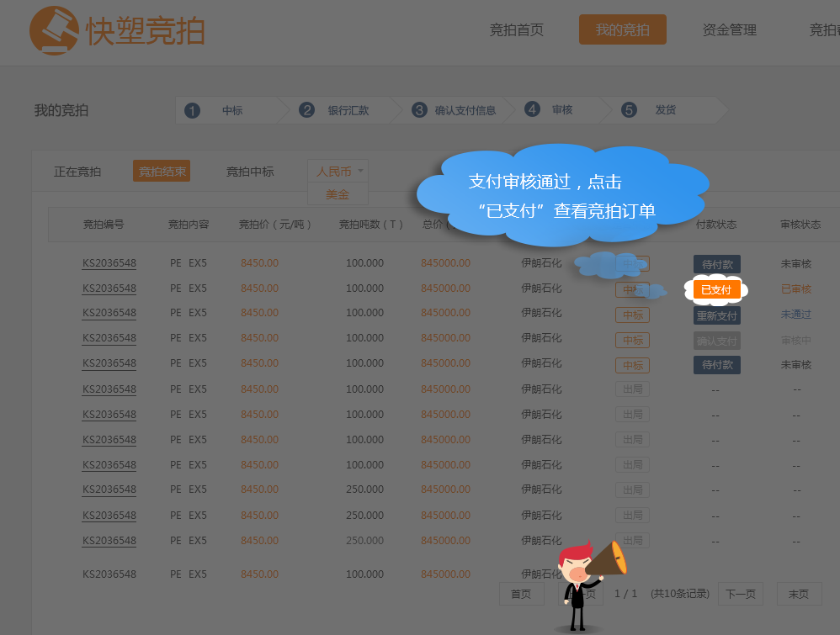Screen dimensions: 840x635
Task: Click the 确认支付信息 step label
Action: 465,110
